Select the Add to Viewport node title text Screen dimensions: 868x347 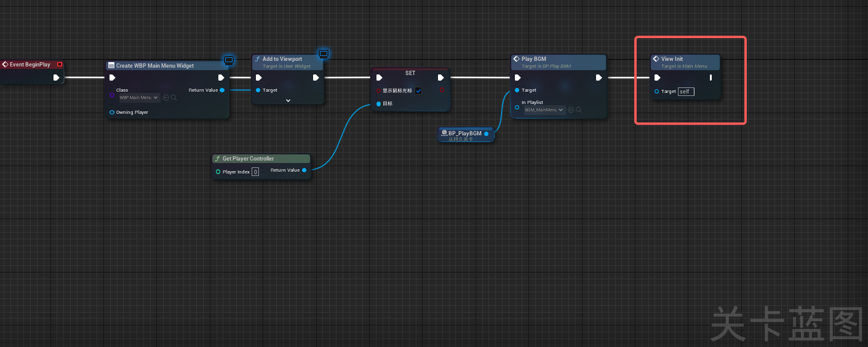pyautogui.click(x=282, y=59)
